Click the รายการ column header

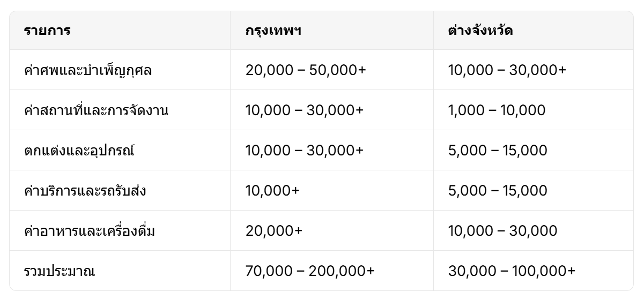pos(47,31)
